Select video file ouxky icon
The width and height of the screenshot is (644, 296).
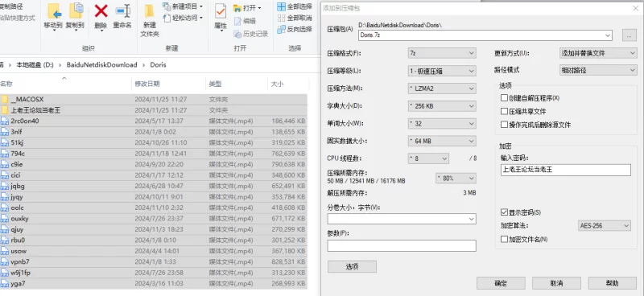(5, 219)
